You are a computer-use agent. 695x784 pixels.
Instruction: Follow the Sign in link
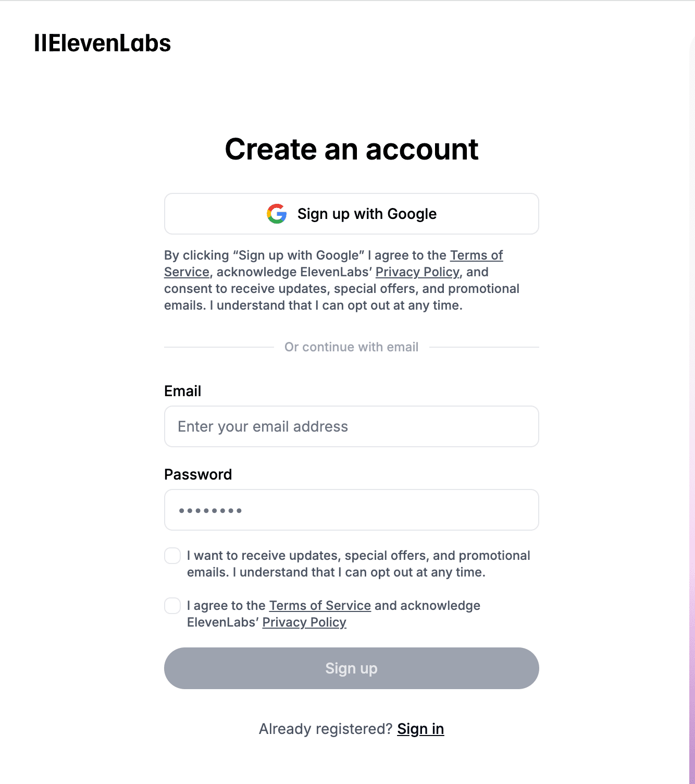(x=420, y=729)
